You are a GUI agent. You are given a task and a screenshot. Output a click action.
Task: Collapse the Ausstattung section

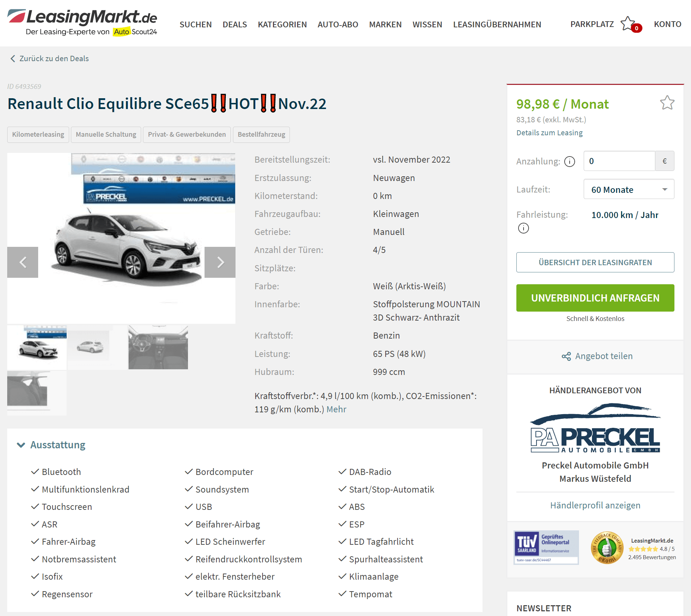(x=51, y=445)
